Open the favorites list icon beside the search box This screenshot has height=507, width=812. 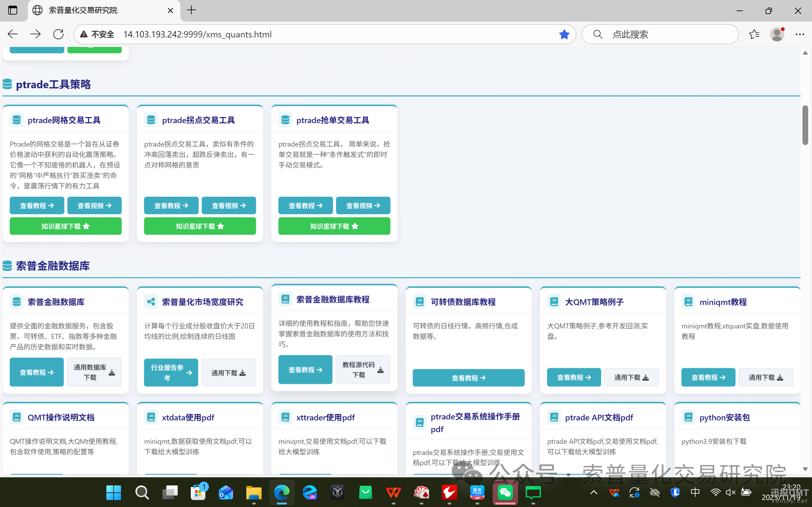pos(754,34)
